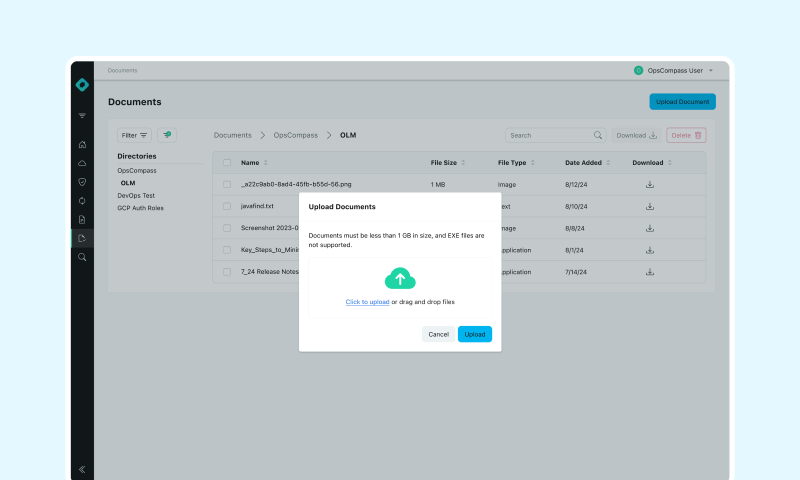
Task: Click the toolbar Download button
Action: [636, 135]
